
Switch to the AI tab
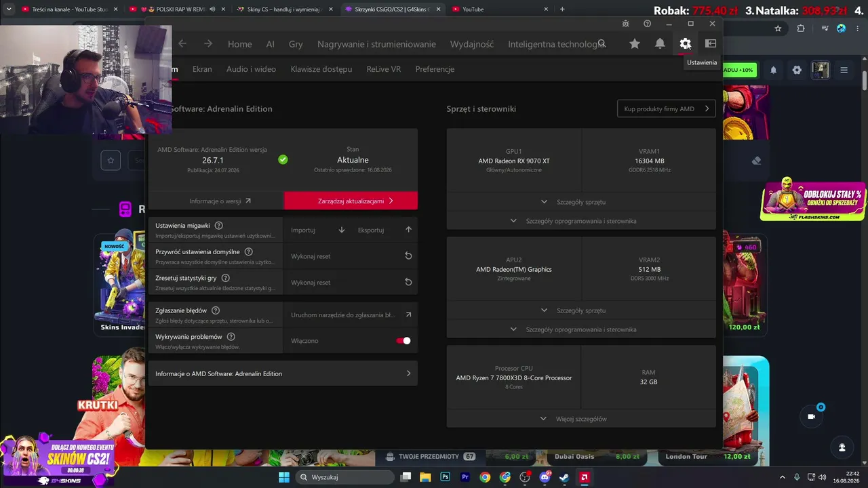[x=270, y=44]
